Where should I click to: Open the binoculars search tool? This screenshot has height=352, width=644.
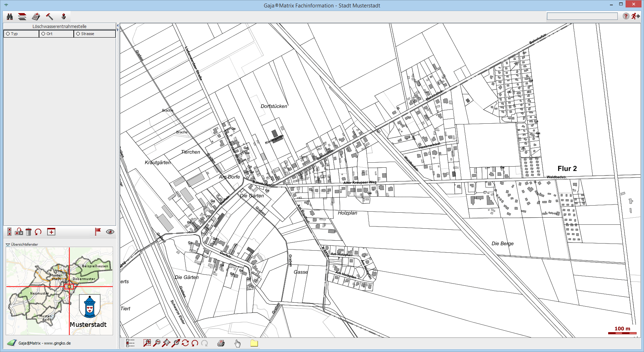click(x=10, y=17)
